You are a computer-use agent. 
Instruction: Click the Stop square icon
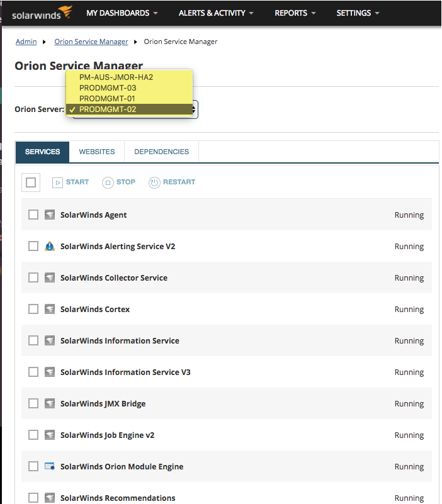108,182
